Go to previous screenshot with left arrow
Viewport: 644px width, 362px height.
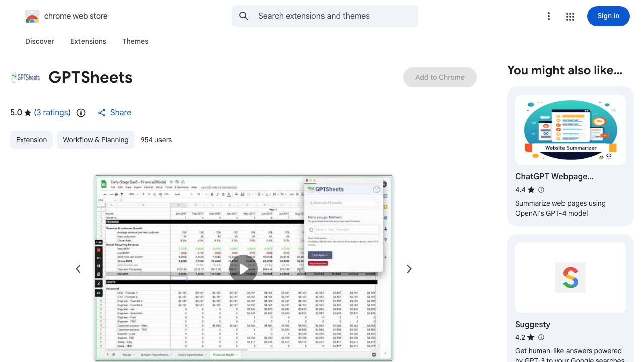[x=78, y=269]
